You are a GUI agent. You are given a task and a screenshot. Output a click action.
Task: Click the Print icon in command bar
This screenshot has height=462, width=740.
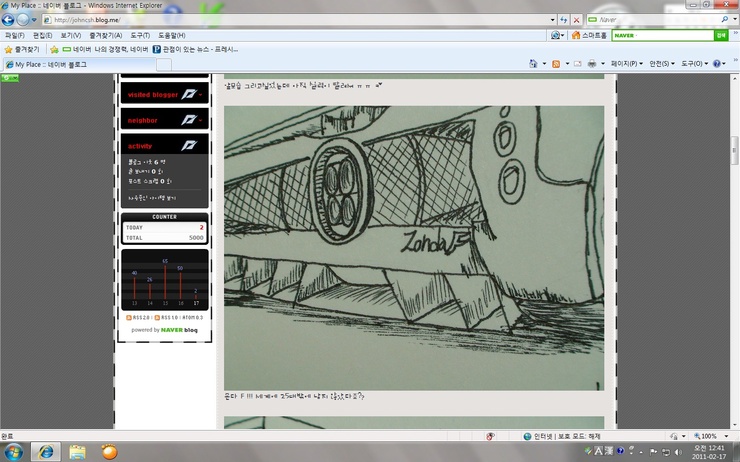[592, 64]
